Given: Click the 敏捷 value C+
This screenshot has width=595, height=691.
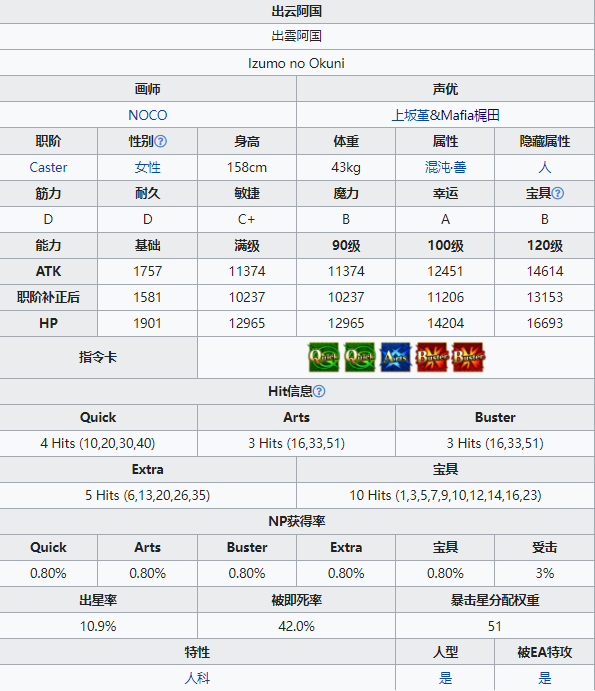Looking at the screenshot, I should coord(246,219).
